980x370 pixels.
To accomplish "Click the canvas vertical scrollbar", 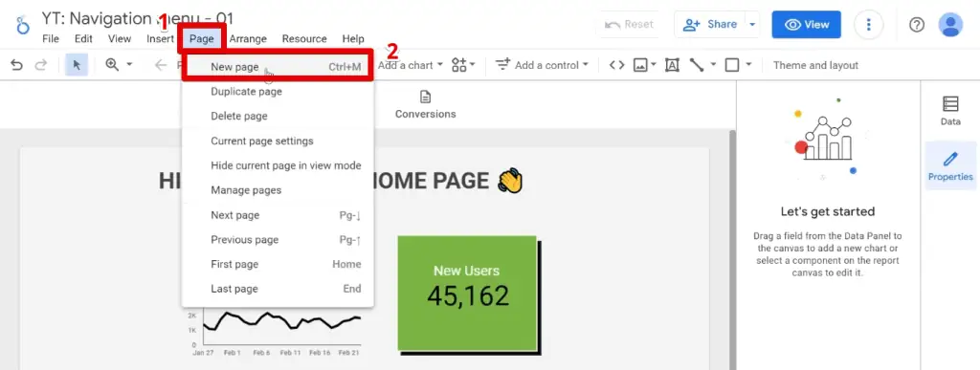I will point(732,250).
